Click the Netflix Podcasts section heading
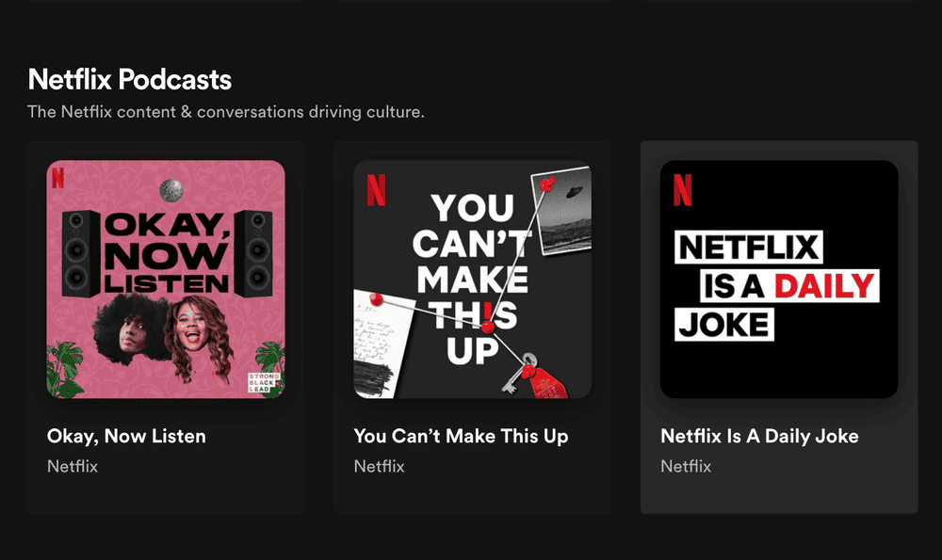This screenshot has width=942, height=560. (x=130, y=80)
